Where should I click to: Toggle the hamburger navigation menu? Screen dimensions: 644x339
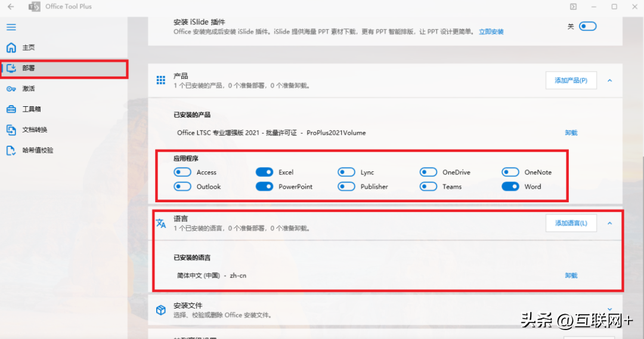coord(11,27)
